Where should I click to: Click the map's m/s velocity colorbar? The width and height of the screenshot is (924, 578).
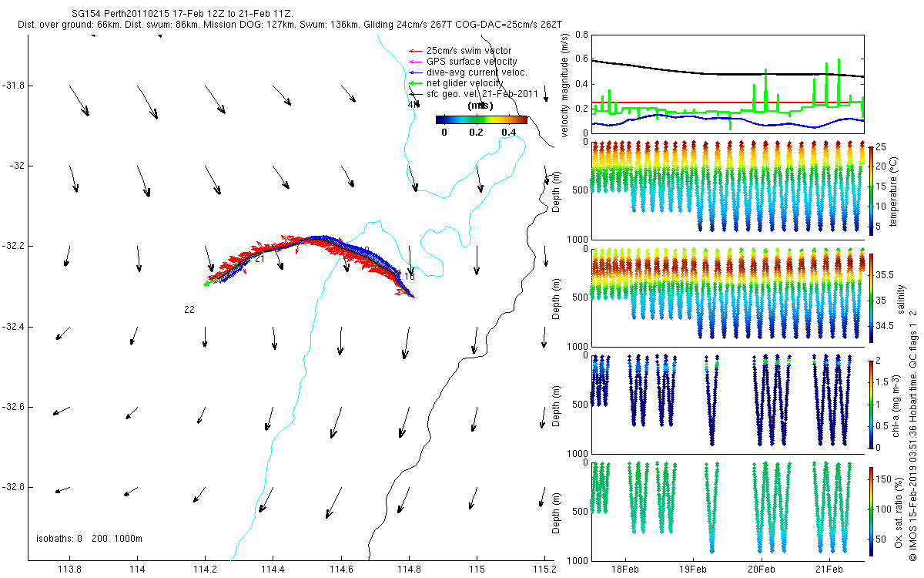(x=481, y=119)
